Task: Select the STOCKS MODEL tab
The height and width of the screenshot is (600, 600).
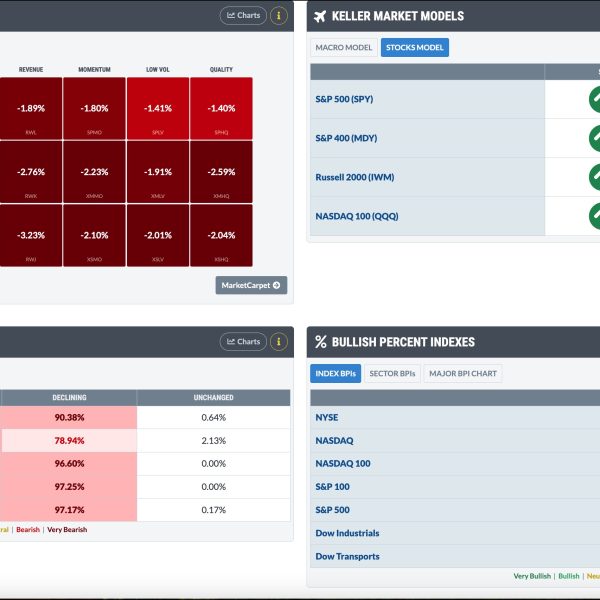Action: (x=415, y=47)
